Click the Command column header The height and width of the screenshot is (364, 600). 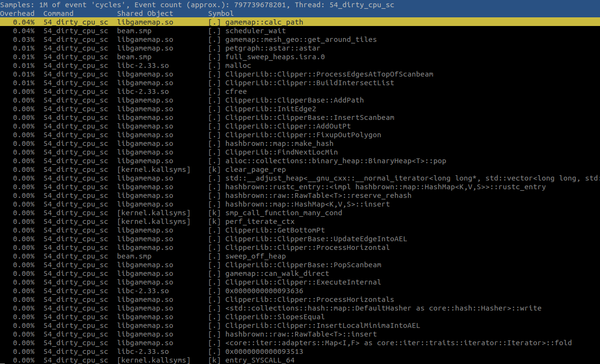58,13
